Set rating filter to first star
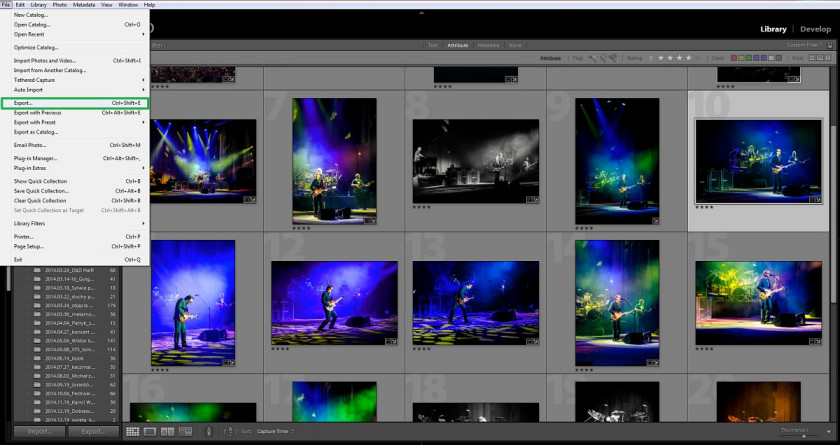 661,58
